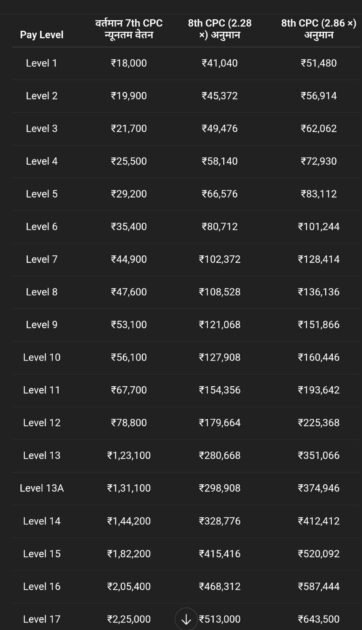Select the ₹121,068 cell for Level 9
This screenshot has width=362, height=630.
click(220, 325)
